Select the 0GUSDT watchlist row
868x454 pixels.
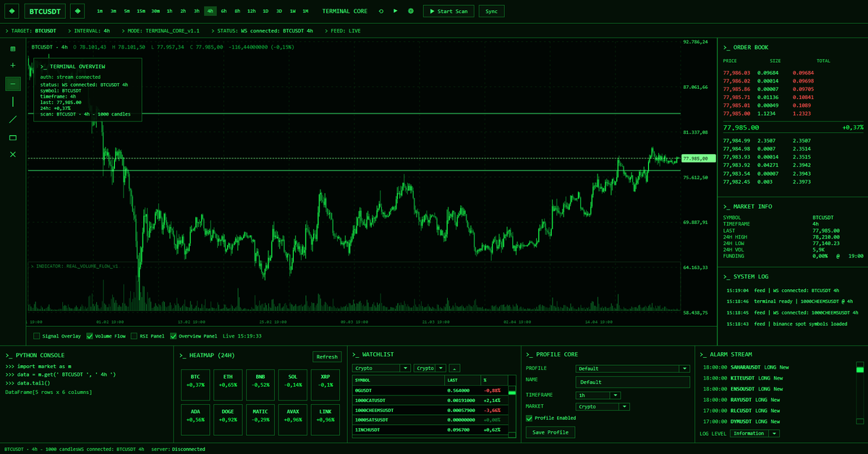[430, 390]
